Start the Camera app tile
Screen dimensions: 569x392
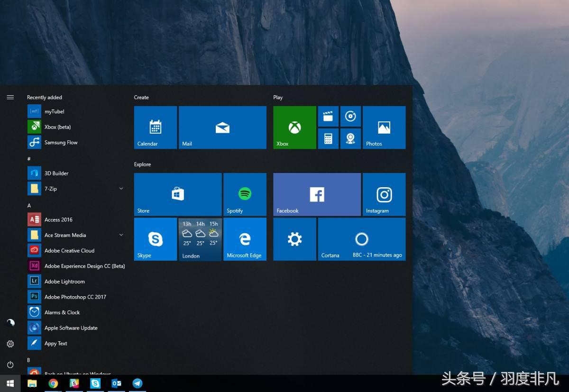click(x=350, y=138)
